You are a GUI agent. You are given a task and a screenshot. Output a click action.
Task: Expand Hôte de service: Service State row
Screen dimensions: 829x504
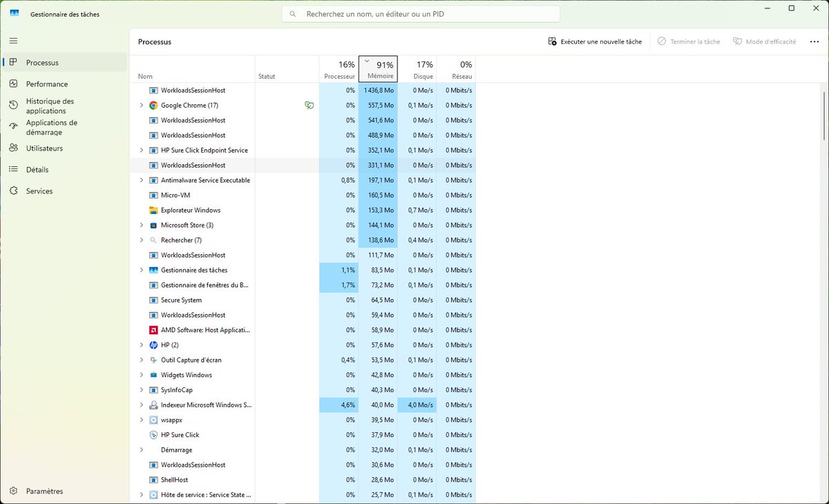tap(142, 494)
